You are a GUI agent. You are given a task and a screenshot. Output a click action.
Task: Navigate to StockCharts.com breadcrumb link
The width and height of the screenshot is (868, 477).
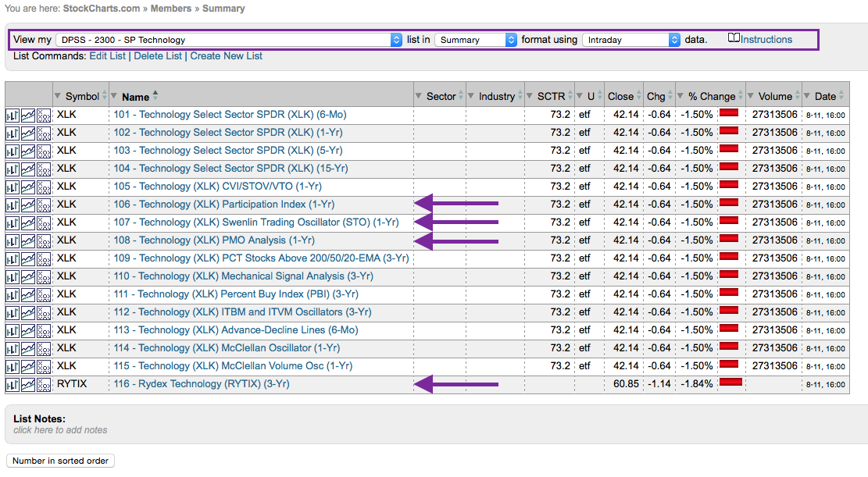[102, 9]
